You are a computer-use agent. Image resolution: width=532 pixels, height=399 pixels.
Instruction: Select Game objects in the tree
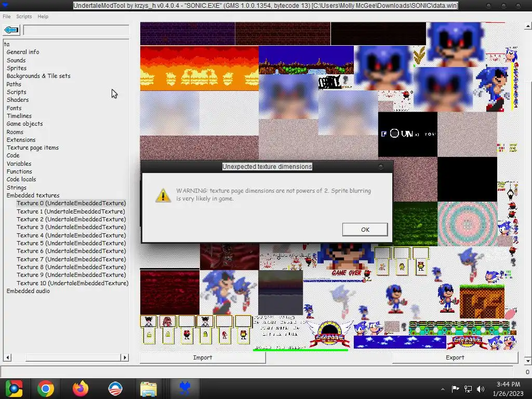24,124
